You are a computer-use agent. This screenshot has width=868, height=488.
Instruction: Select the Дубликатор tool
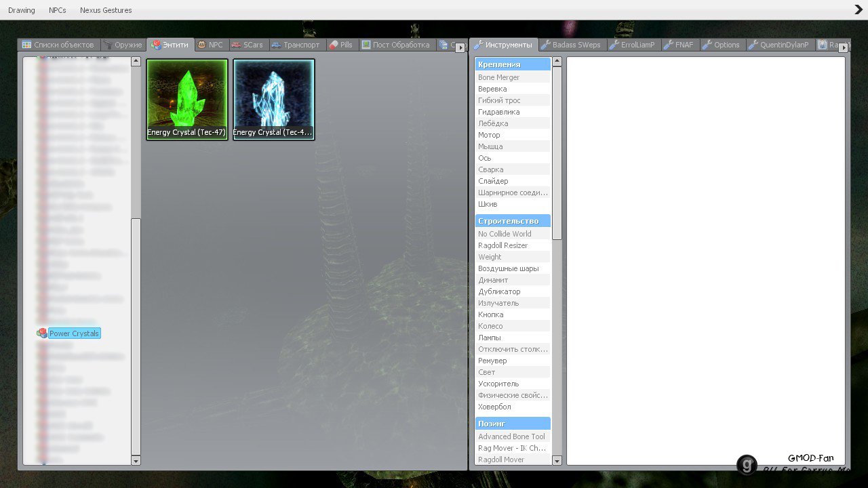coord(513,291)
